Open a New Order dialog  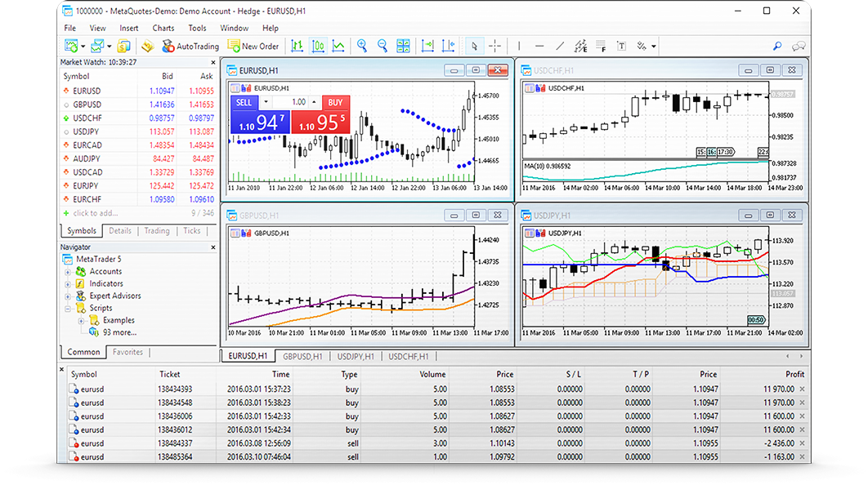pos(253,47)
